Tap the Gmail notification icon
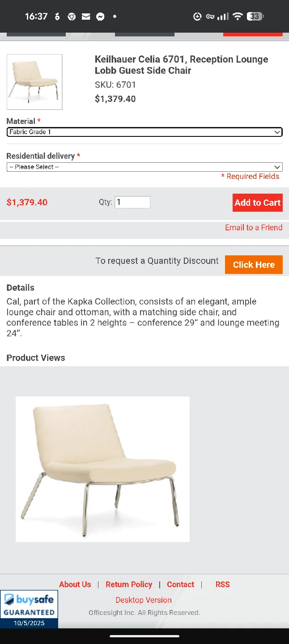 pos(85,16)
